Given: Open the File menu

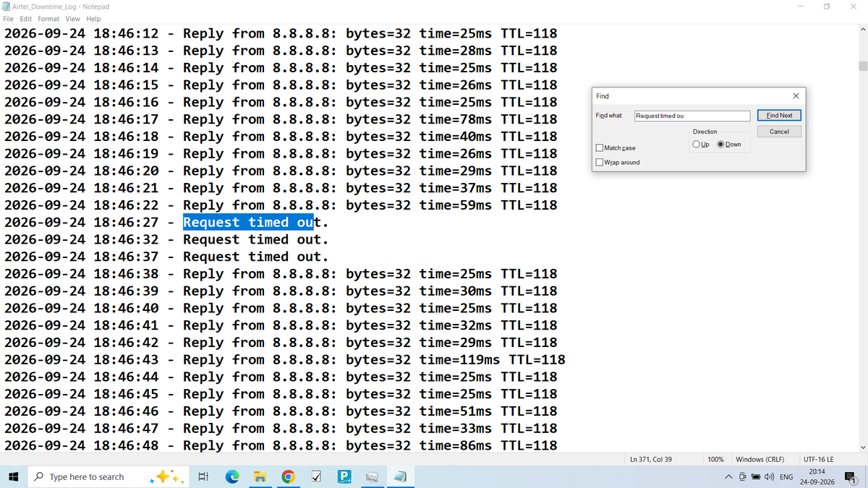Looking at the screenshot, I should tap(9, 19).
